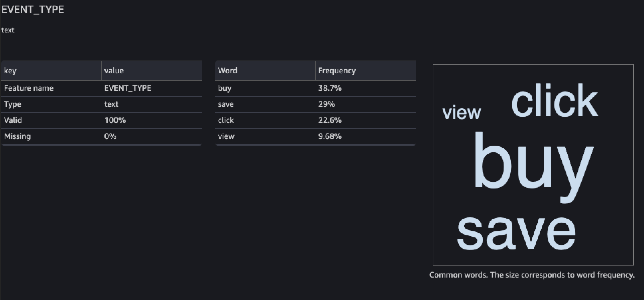Viewport: 644px width, 300px height.
Task: Click the 'Type' row key cell
Action: coord(13,104)
